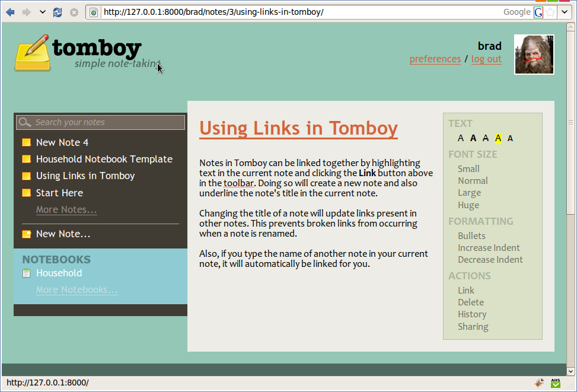
Task: Apply bold text style A
Action: [x=473, y=138]
